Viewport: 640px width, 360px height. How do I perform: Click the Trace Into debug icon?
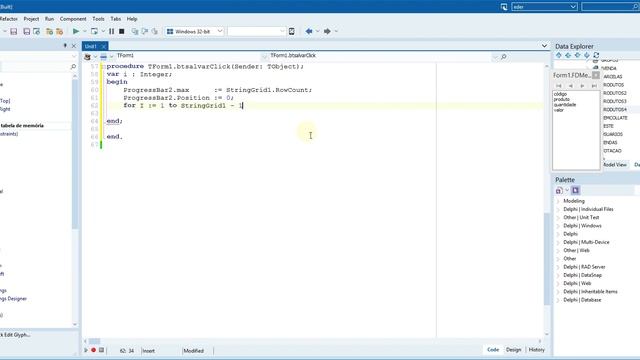click(x=135, y=31)
